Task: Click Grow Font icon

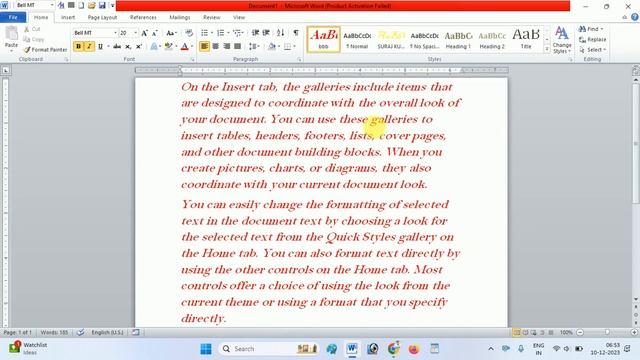Action: point(144,33)
